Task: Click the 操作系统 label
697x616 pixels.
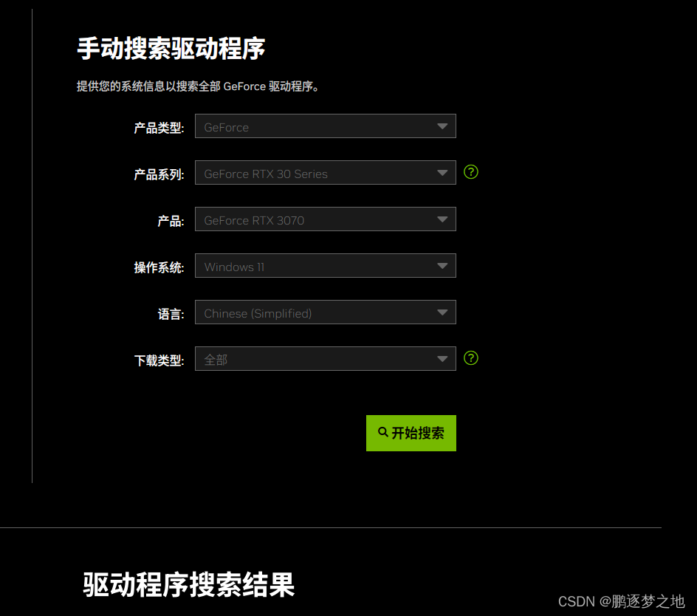Action: (159, 267)
